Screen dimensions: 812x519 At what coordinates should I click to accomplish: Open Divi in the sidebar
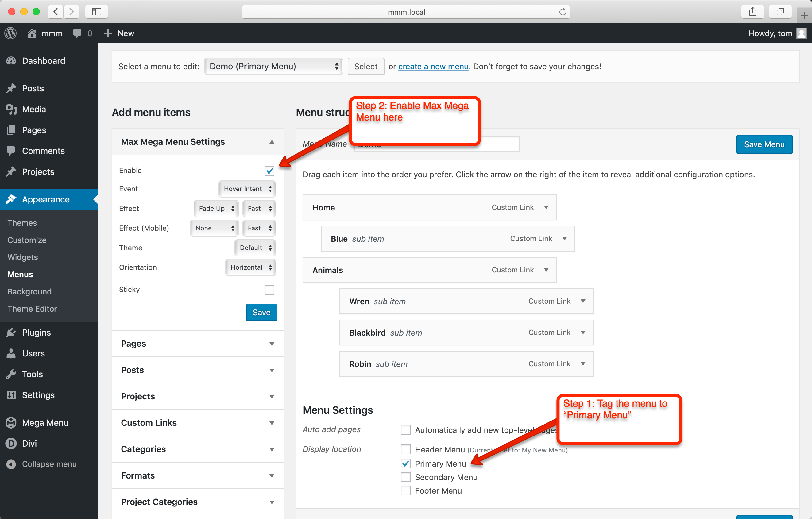coord(29,444)
